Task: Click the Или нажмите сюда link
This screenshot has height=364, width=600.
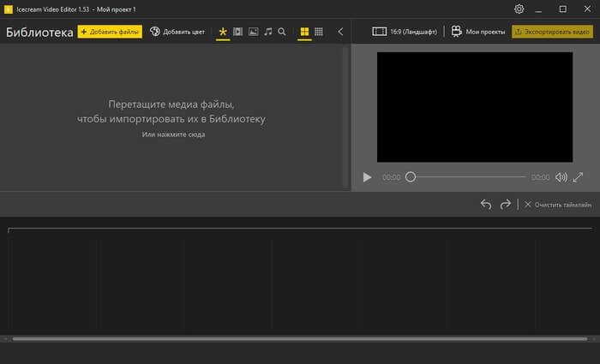Action: (x=173, y=134)
